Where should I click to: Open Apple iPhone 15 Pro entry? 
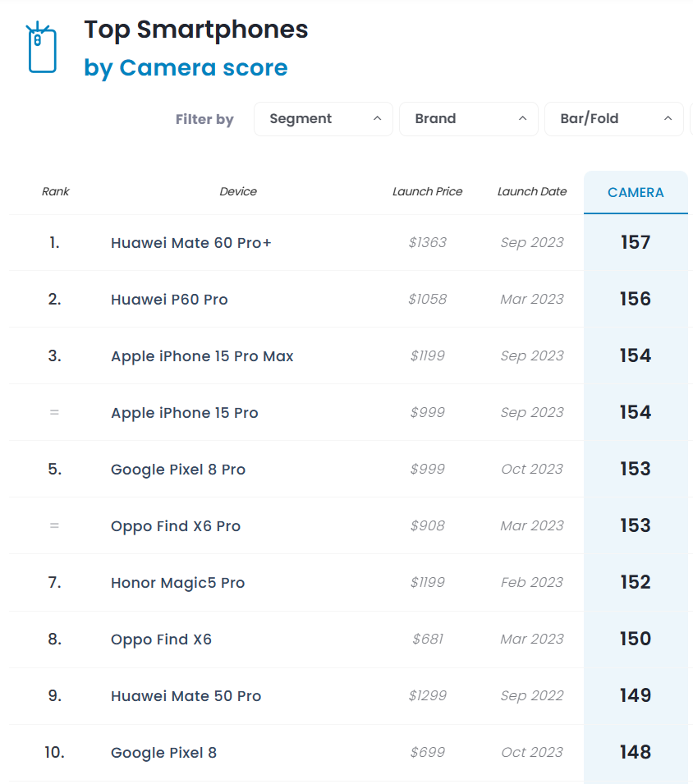[x=185, y=413]
